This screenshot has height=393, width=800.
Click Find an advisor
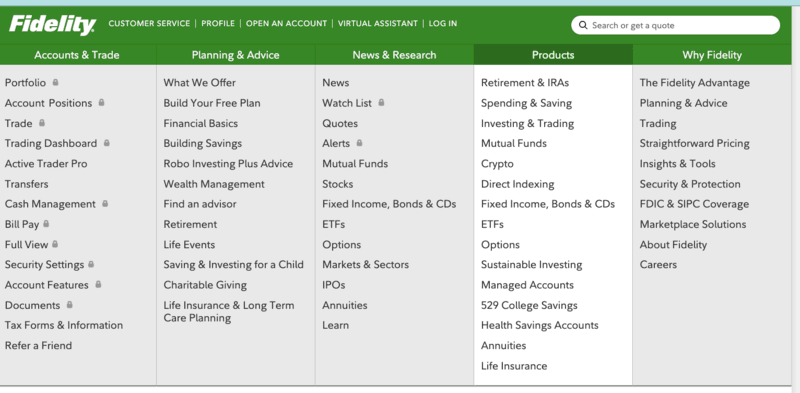click(x=200, y=204)
